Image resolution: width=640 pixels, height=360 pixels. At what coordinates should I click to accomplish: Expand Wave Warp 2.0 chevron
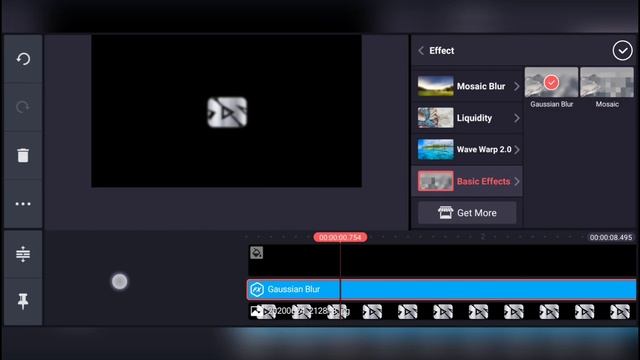(x=517, y=149)
